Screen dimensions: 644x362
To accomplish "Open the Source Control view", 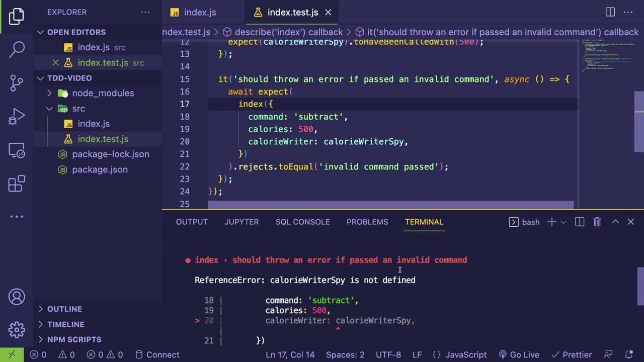I will 17,83.
